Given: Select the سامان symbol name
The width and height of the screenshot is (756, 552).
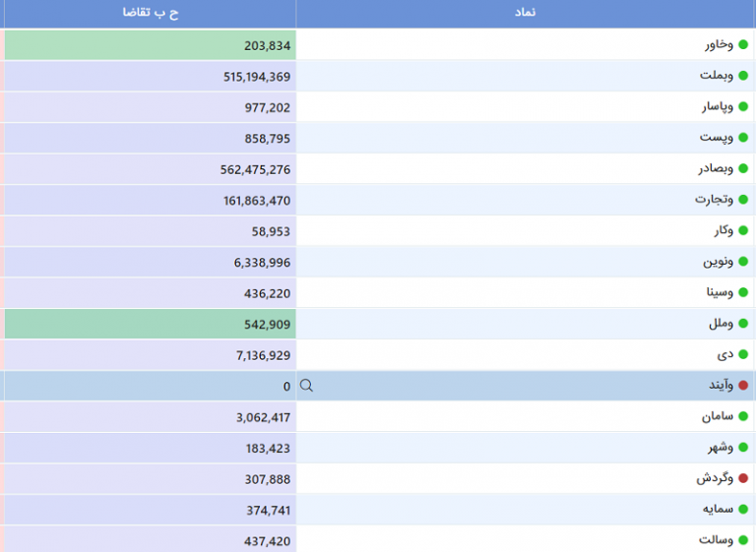Looking at the screenshot, I should [718, 416].
